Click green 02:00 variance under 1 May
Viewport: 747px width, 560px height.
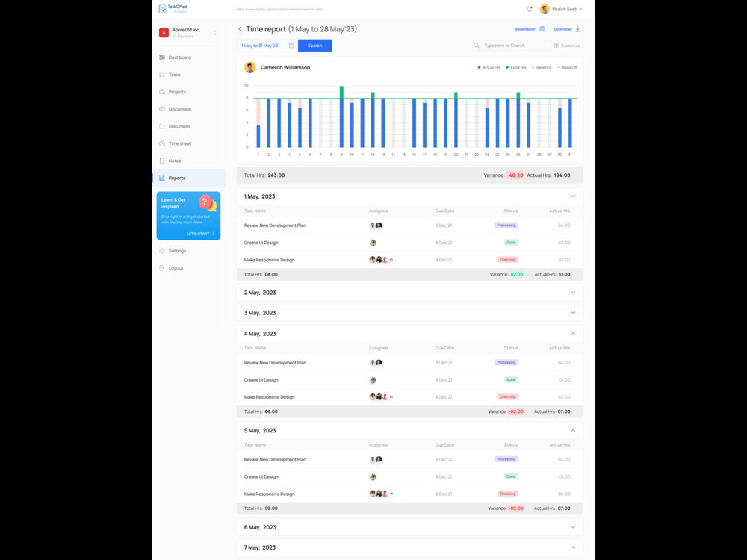pyautogui.click(x=516, y=274)
